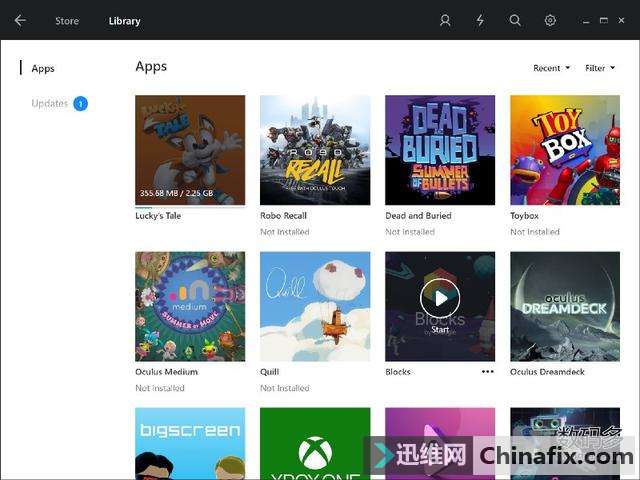640x480 pixels.
Task: Open the Lucky's Tale thumbnail
Action: coord(190,150)
